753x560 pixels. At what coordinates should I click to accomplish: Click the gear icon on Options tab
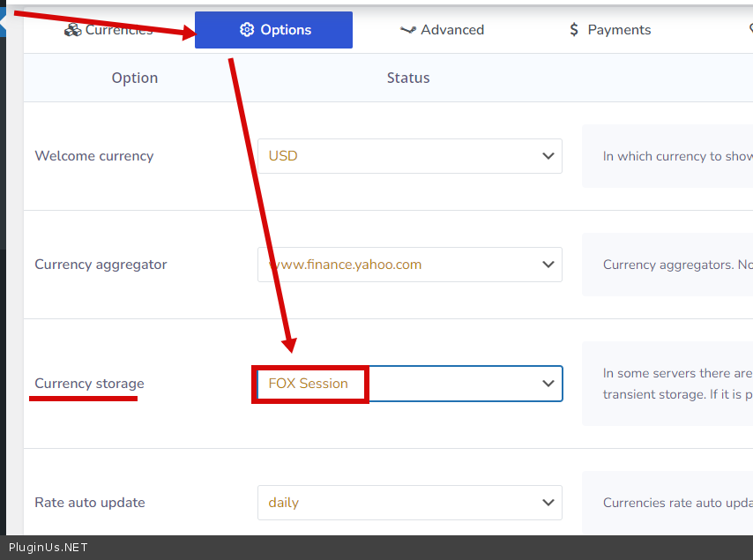coord(247,30)
